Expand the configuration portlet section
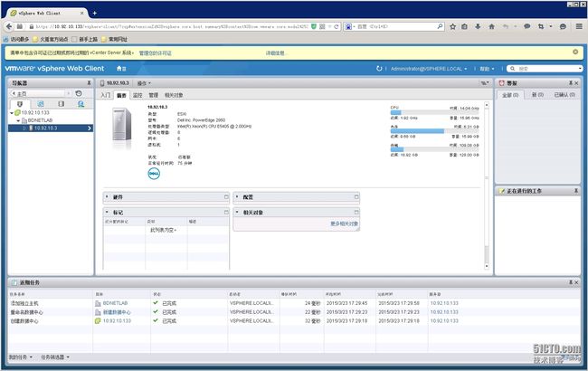Viewport: 588px width, 371px height. [237, 196]
